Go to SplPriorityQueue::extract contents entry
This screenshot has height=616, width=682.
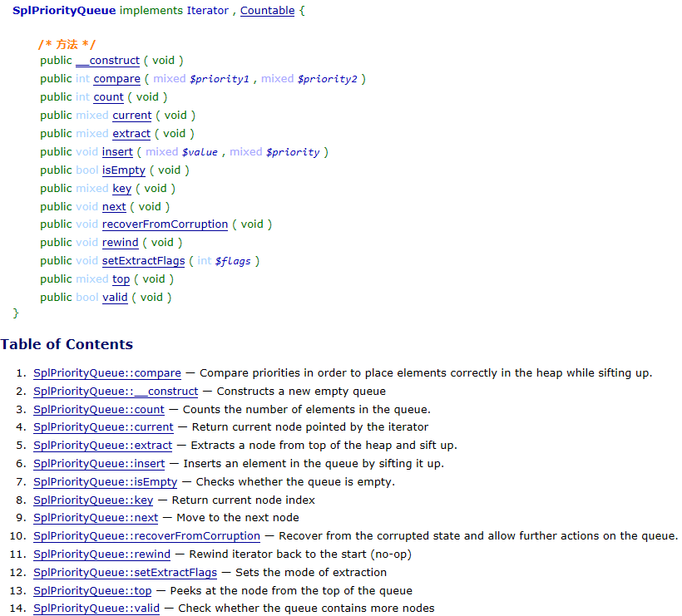[x=102, y=446]
